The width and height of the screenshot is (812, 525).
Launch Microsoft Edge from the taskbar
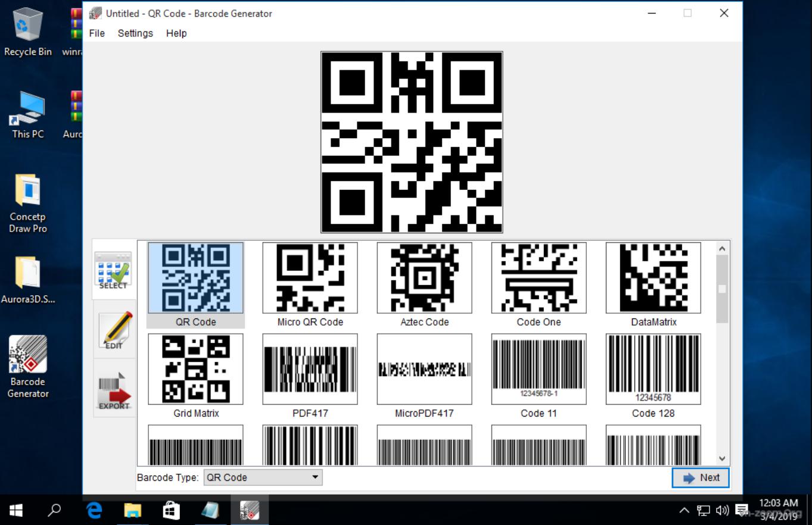pos(94,510)
